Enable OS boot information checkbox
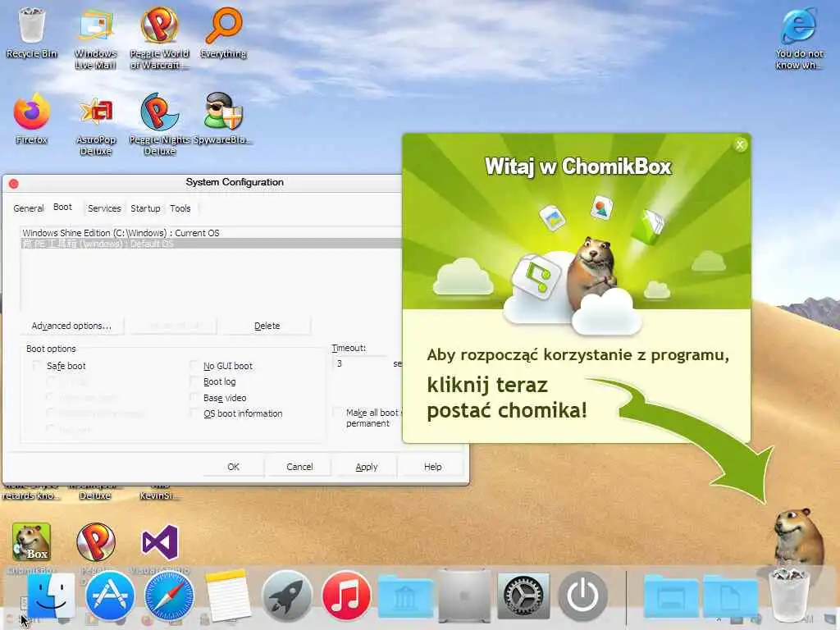This screenshot has height=630, width=840. click(194, 413)
